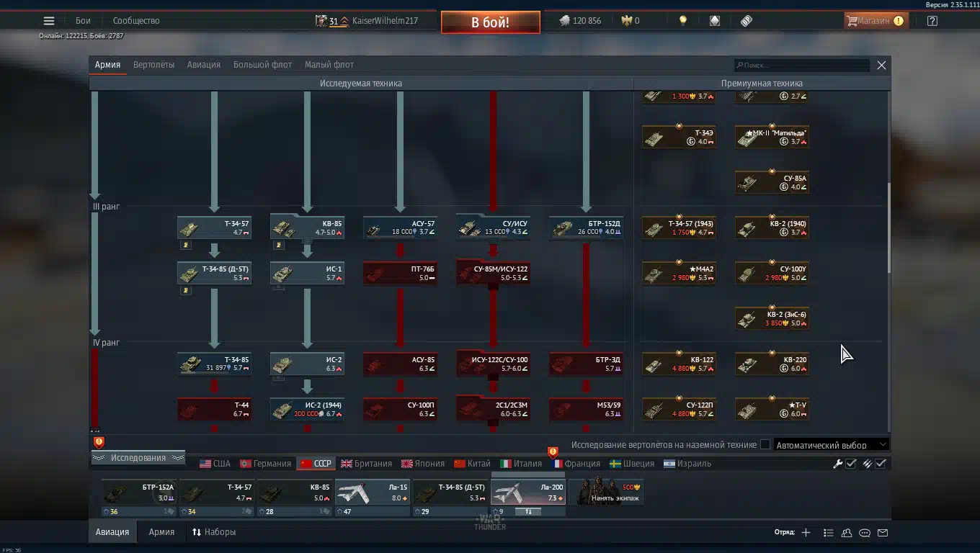Click the squad plus icon to invite

pos(806,533)
